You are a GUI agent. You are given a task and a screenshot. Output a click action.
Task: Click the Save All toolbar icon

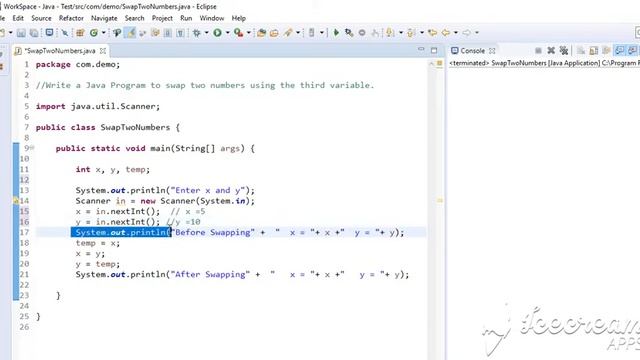tap(34, 33)
